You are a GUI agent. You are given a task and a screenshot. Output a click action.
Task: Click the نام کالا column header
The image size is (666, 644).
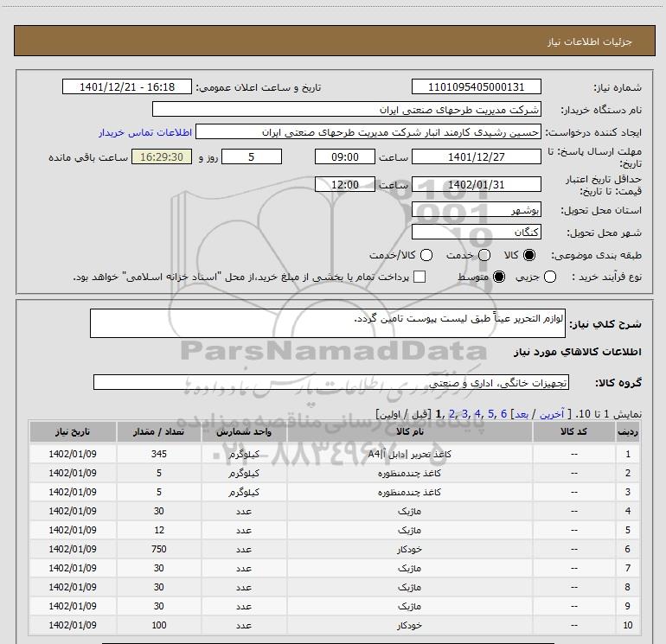point(409,431)
